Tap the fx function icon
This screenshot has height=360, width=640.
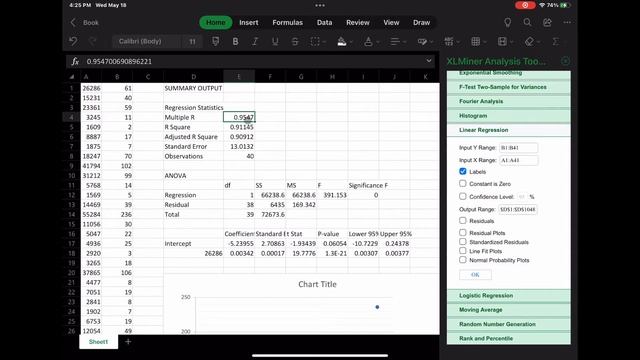pyautogui.click(x=75, y=61)
